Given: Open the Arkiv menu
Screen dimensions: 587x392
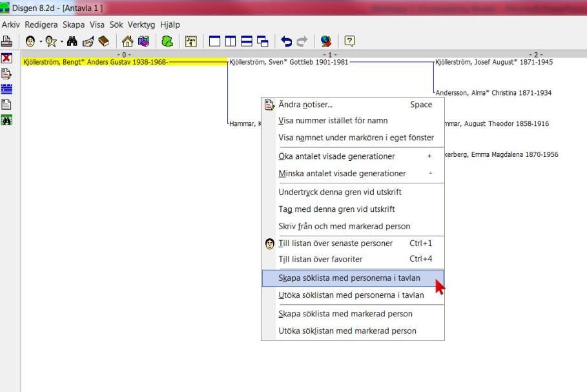Looking at the screenshot, I should click(10, 25).
